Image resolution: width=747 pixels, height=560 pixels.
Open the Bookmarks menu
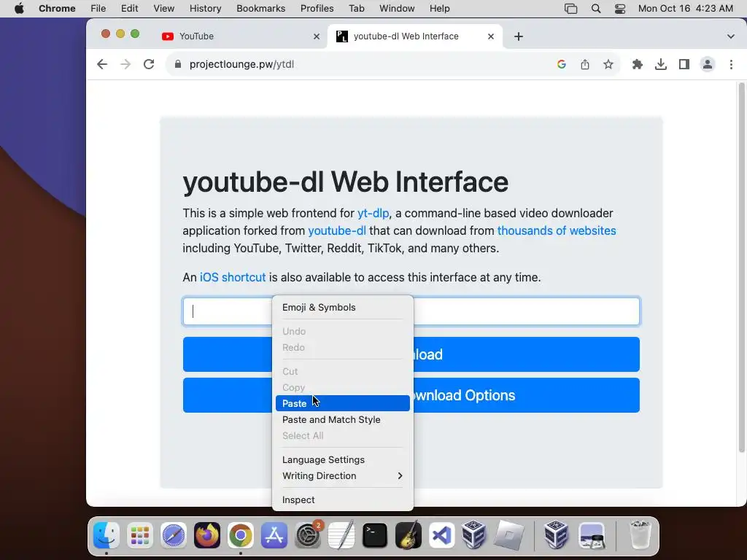261,9
